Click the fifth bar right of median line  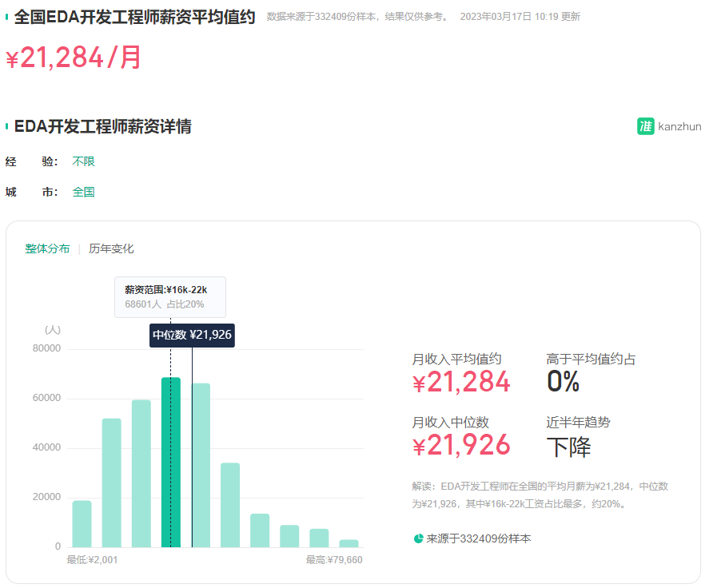point(201,465)
